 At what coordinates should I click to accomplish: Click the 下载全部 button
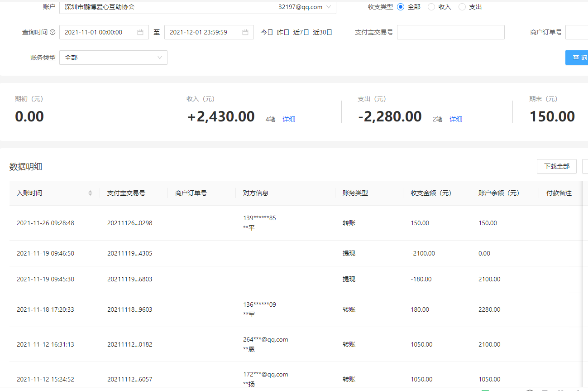[556, 166]
